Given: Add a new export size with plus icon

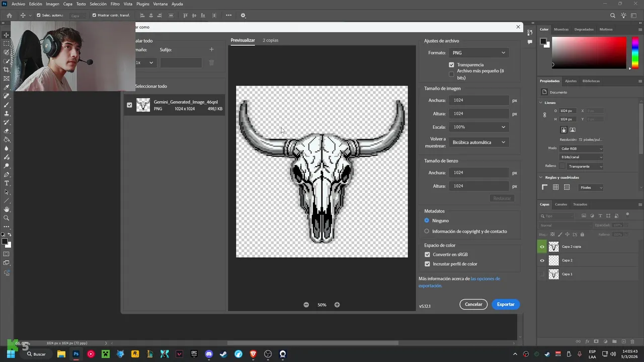Looking at the screenshot, I should [x=211, y=49].
